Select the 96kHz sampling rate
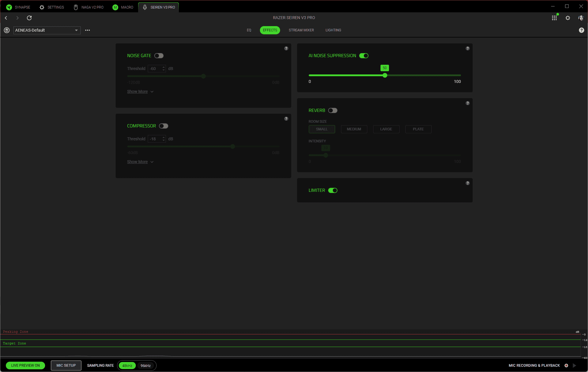The height and width of the screenshot is (372, 588). 145,366
